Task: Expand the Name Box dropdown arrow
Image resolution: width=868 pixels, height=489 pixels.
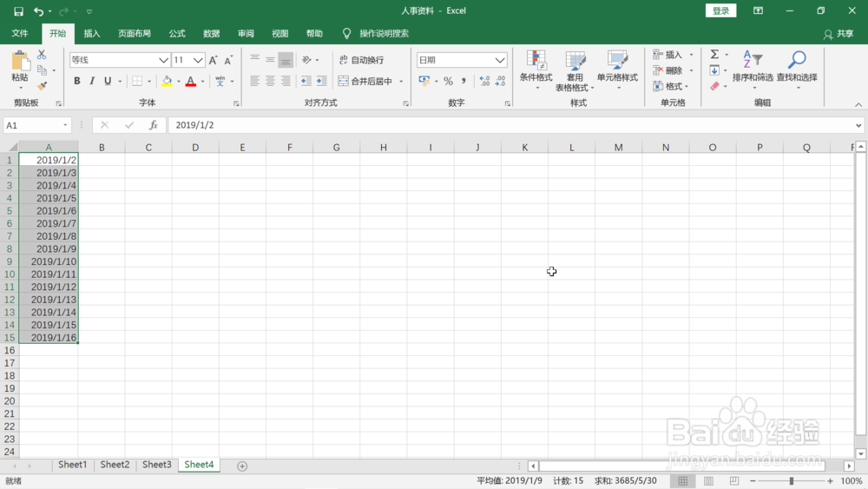Action: (x=65, y=125)
